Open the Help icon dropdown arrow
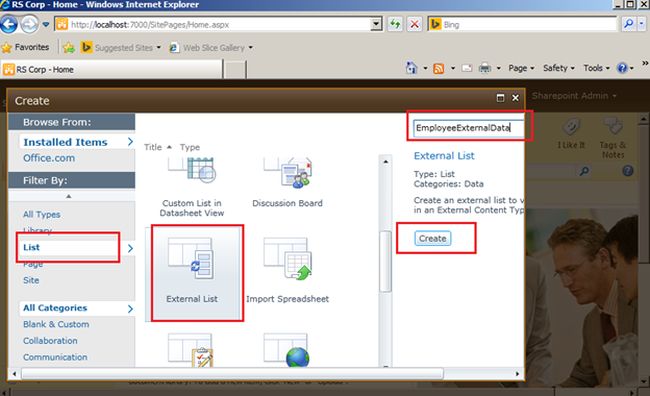Image resolution: width=650 pixels, height=396 pixels. click(x=632, y=68)
